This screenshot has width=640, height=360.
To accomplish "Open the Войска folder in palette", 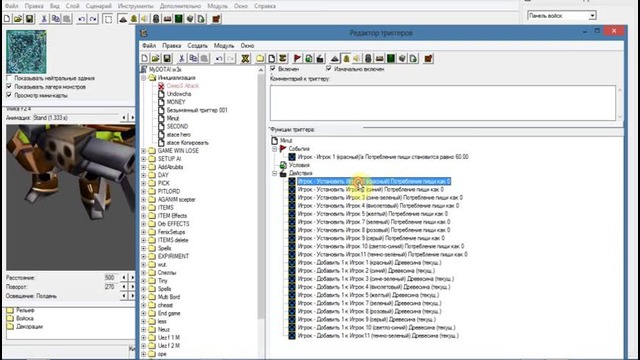I will (25, 318).
